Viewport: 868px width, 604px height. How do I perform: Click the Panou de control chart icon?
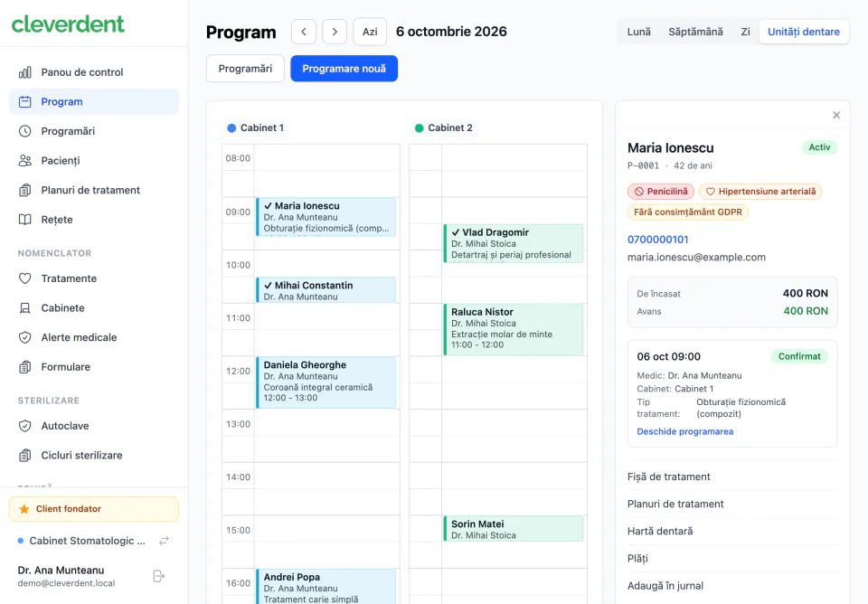25,72
